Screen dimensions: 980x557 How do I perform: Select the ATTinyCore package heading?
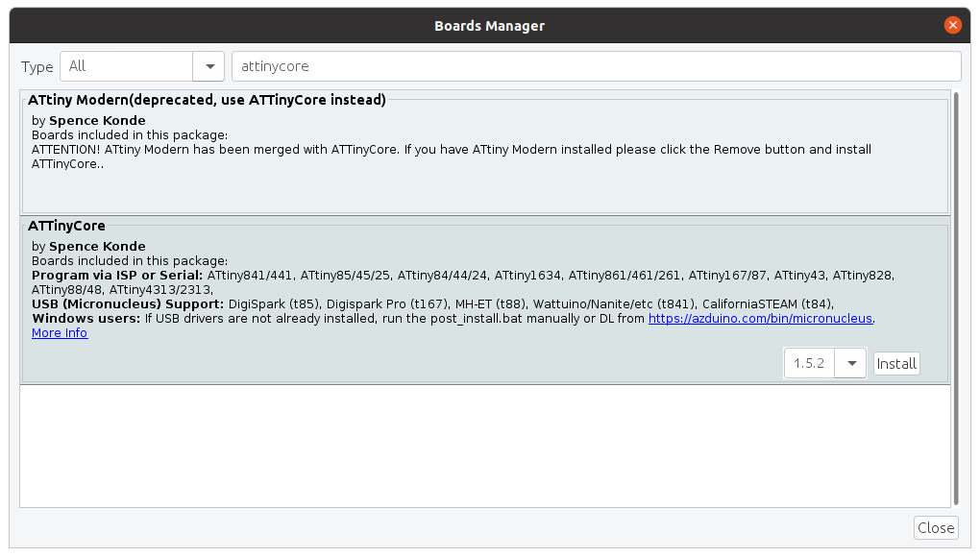tap(66, 226)
